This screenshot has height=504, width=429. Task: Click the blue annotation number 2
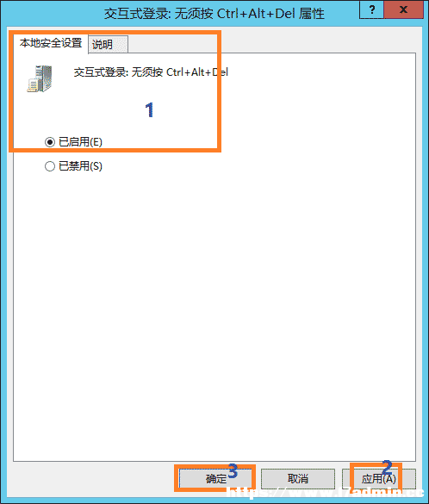click(388, 467)
